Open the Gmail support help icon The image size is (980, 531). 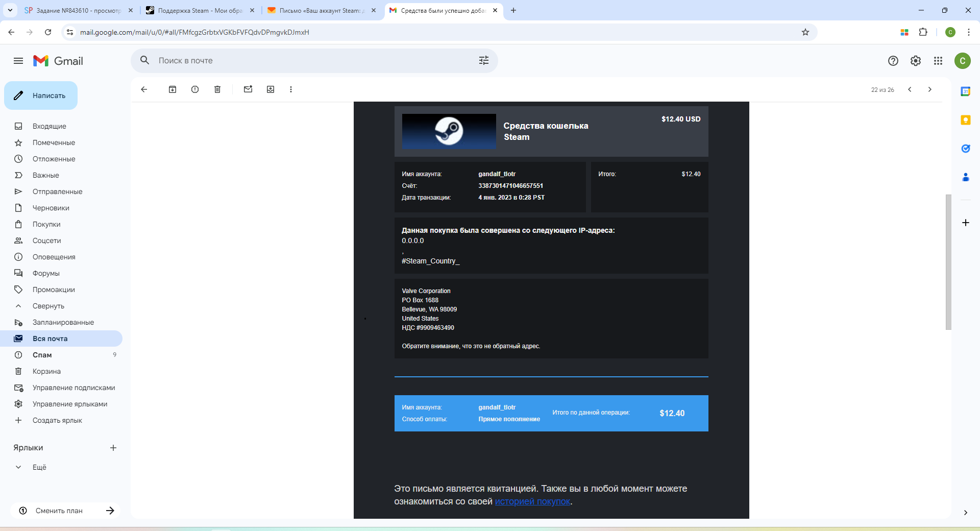point(893,61)
